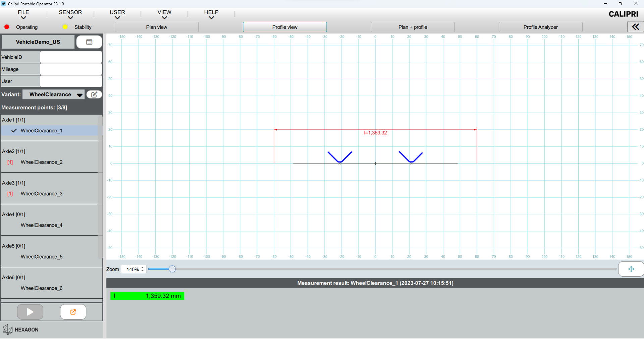The width and height of the screenshot is (644, 339).
Task: Click the VehicleDemo_US button
Action: (38, 42)
